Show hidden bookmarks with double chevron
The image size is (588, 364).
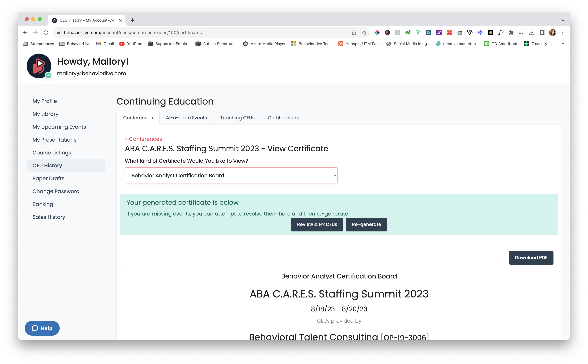563,44
